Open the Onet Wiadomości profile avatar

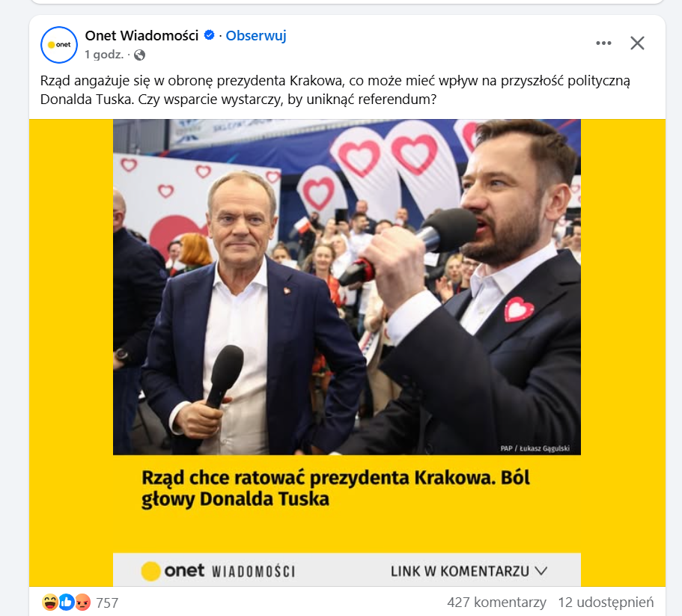pyautogui.click(x=58, y=45)
